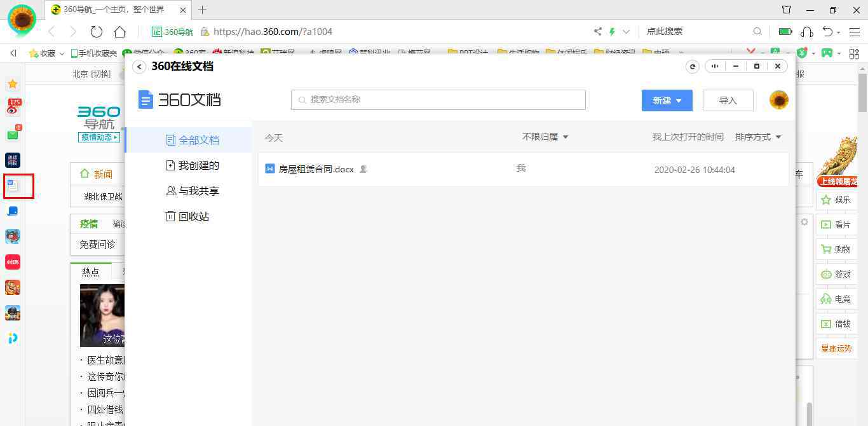
Task: Open 回收站 in the left navigation
Action: [x=193, y=216]
